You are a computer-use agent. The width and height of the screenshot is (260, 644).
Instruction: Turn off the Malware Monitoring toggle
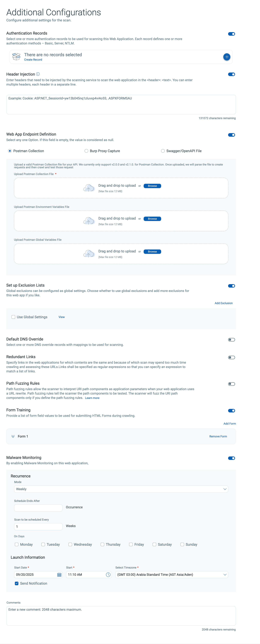click(231, 458)
